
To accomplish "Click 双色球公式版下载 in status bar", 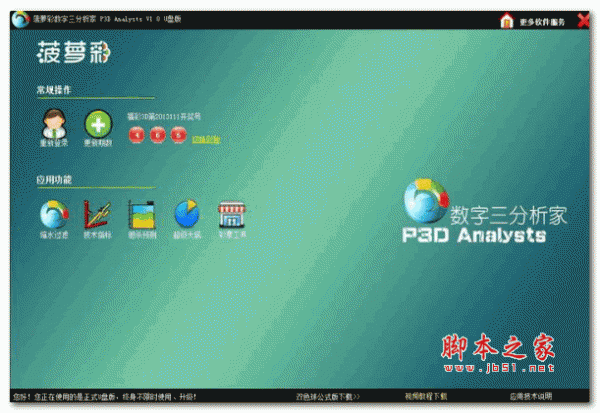I will pyautogui.click(x=328, y=397).
